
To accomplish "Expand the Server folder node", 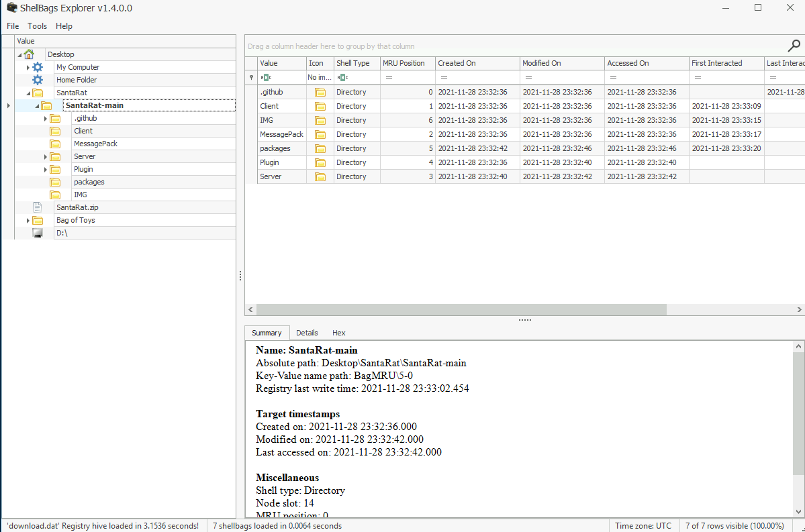I will 45,156.
